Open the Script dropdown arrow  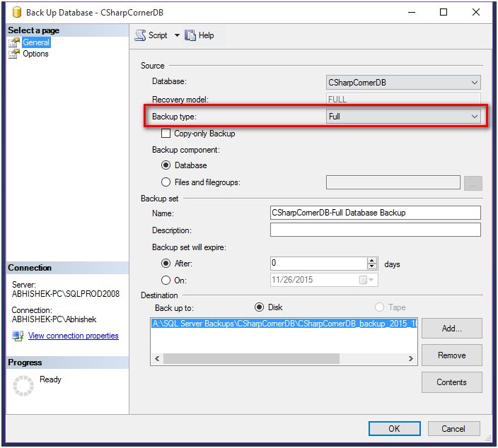[x=177, y=35]
